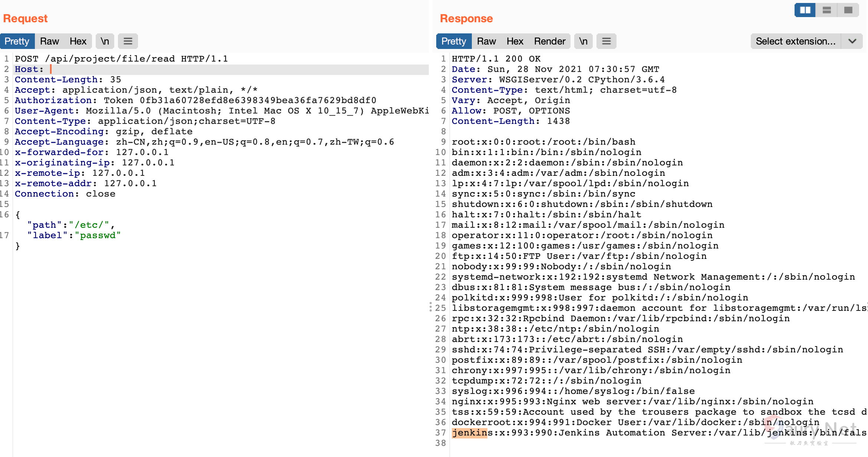Open the Request Hex tab

click(x=78, y=41)
